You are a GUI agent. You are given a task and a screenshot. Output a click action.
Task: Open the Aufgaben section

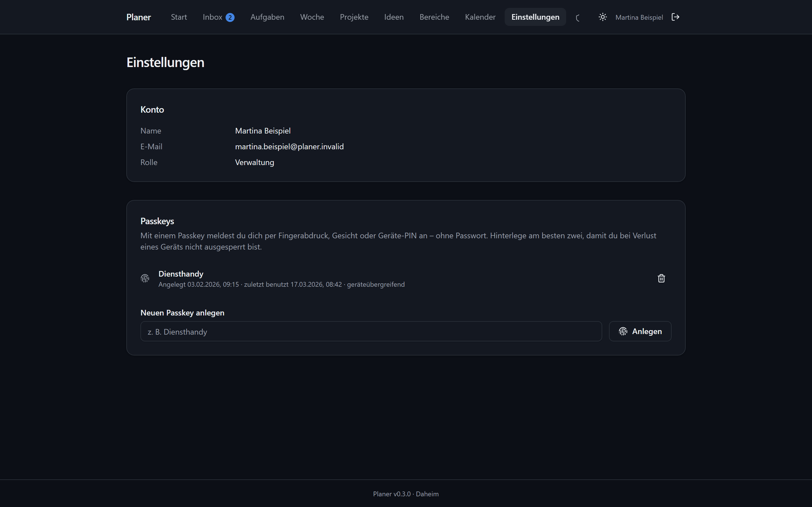(267, 17)
